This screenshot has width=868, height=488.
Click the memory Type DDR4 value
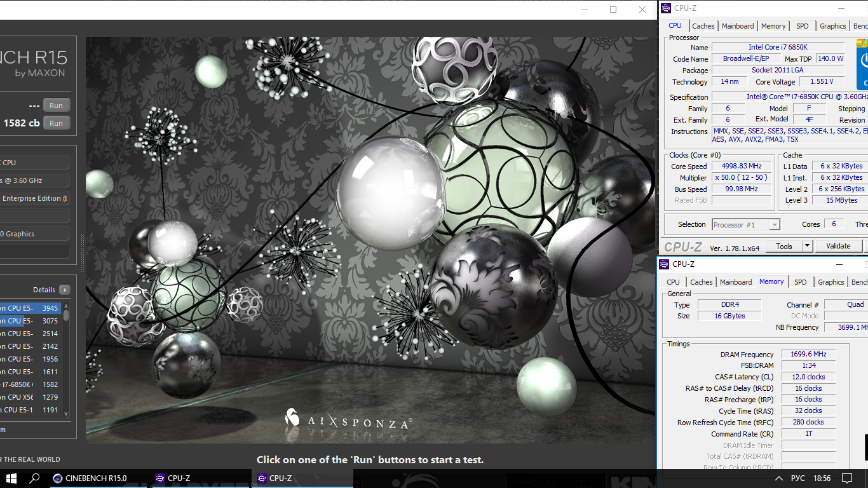click(x=730, y=304)
